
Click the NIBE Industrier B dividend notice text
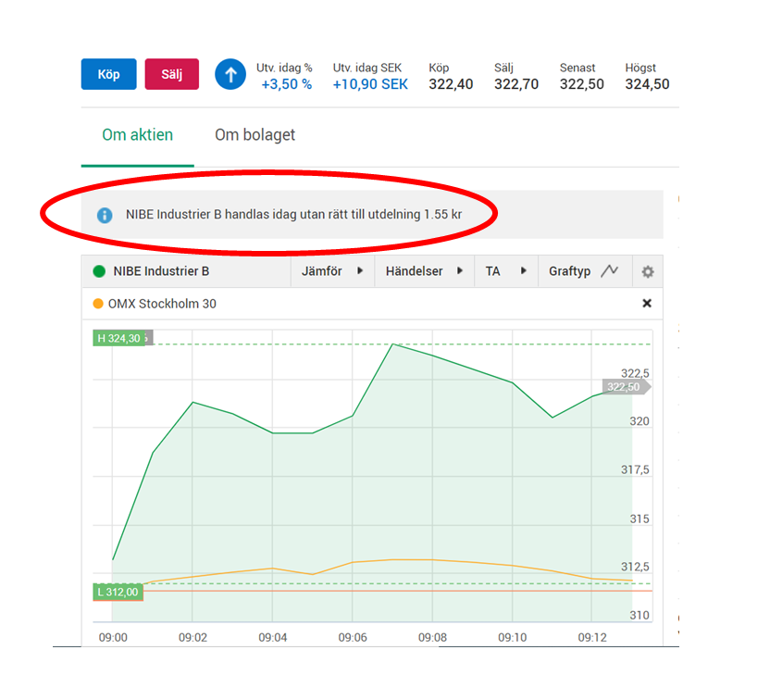click(x=293, y=215)
